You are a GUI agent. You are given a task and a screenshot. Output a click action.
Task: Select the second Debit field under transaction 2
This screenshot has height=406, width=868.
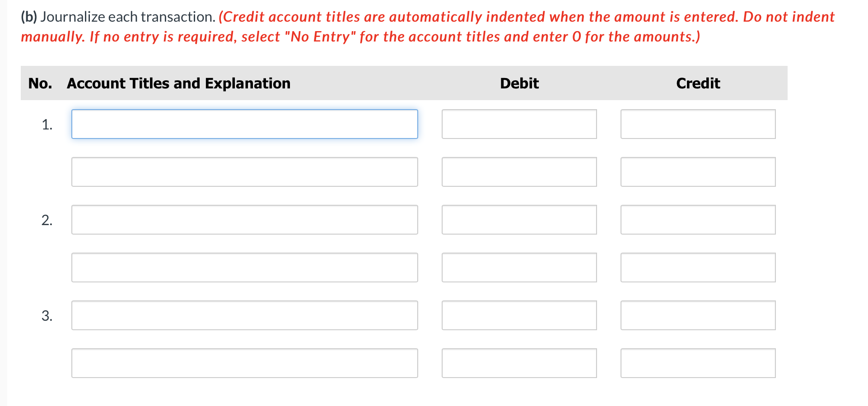click(x=518, y=267)
